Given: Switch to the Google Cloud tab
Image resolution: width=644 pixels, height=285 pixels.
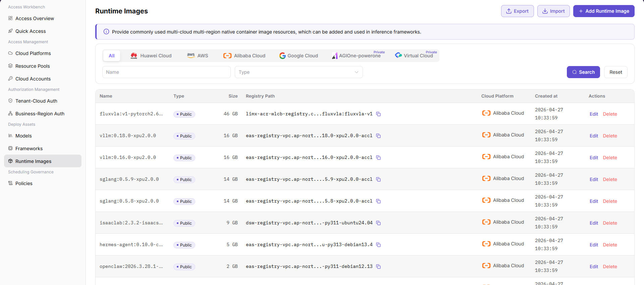Looking at the screenshot, I should (299, 56).
